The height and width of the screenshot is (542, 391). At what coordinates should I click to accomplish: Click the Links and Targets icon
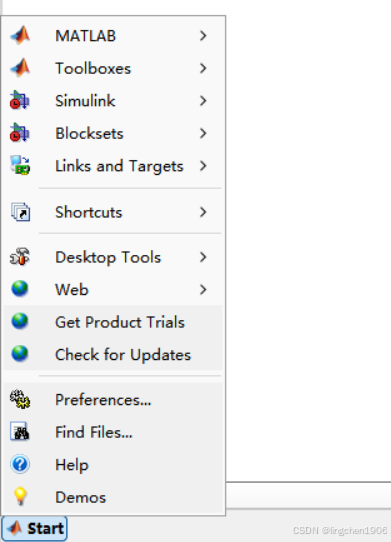[20, 165]
